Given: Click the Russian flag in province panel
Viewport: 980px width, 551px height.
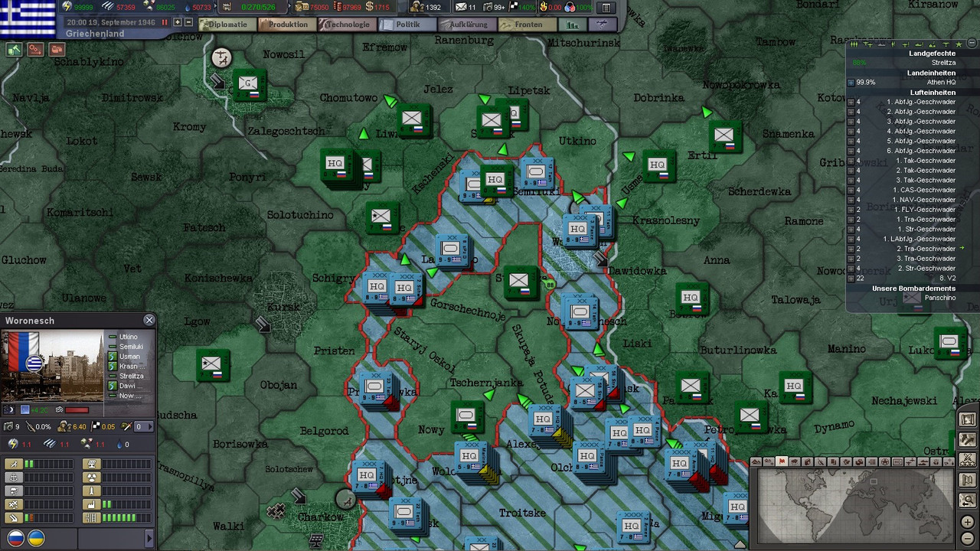Looking at the screenshot, I should [x=16, y=538].
